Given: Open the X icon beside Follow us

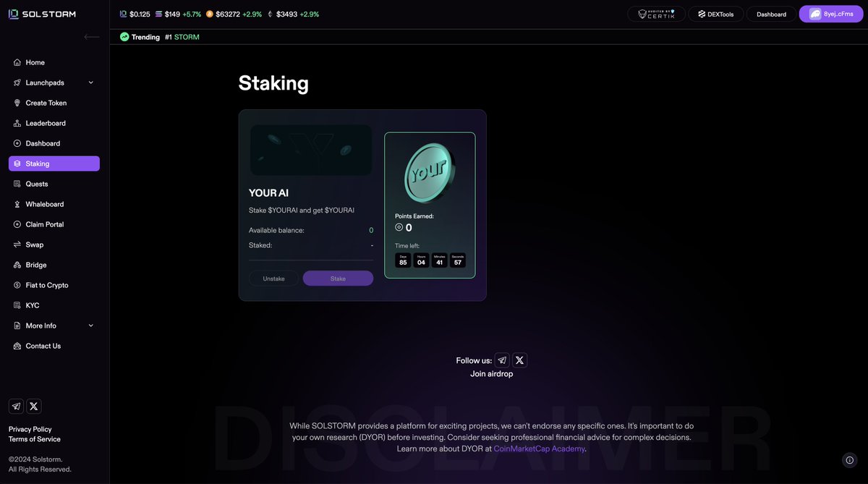Looking at the screenshot, I should pos(519,360).
